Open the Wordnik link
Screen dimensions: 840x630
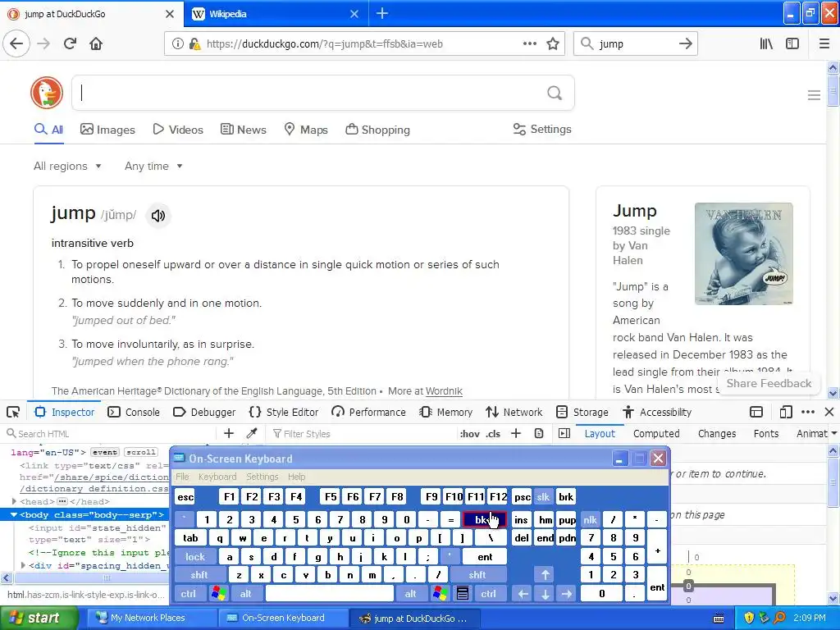point(444,391)
